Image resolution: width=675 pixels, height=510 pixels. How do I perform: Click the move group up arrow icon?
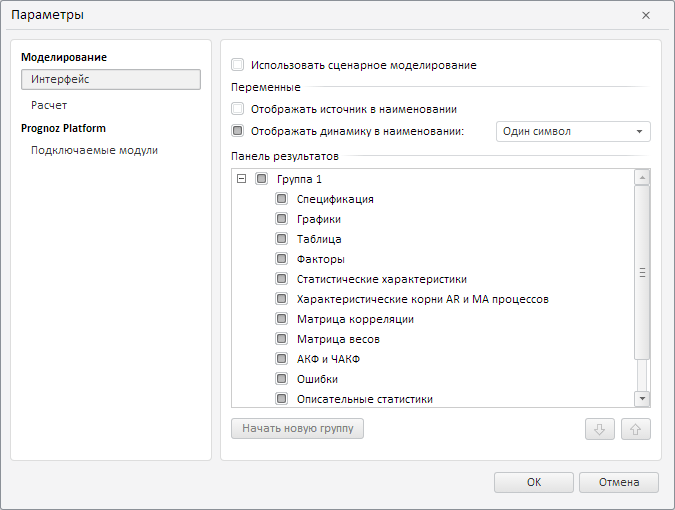tap(635, 429)
